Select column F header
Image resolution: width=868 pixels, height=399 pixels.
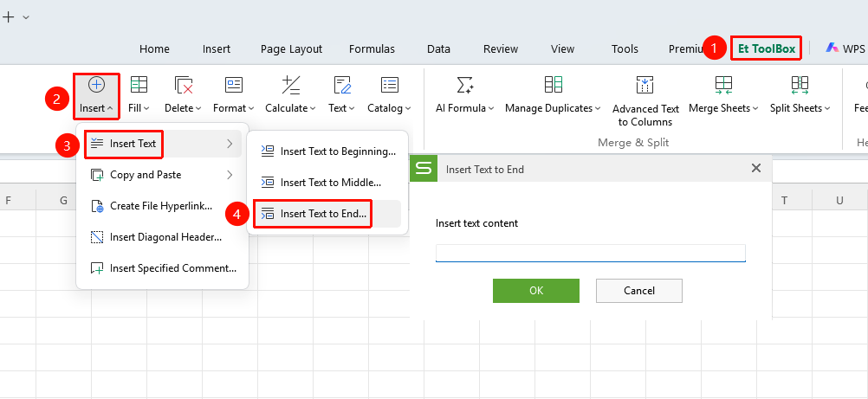pos(9,200)
